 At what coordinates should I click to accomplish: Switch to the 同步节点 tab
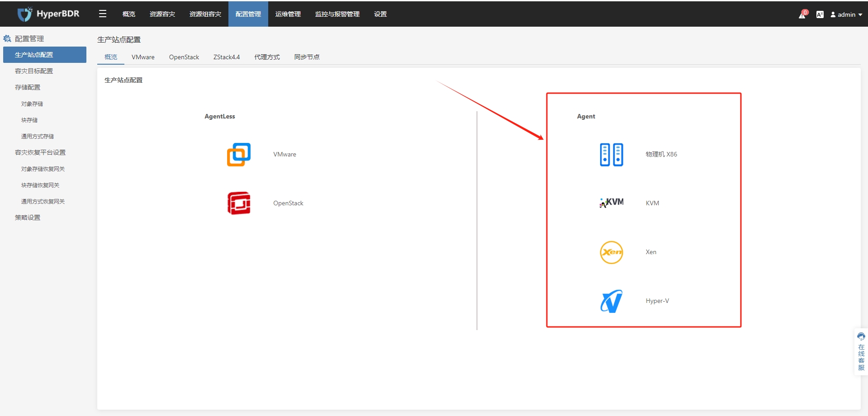pos(307,57)
